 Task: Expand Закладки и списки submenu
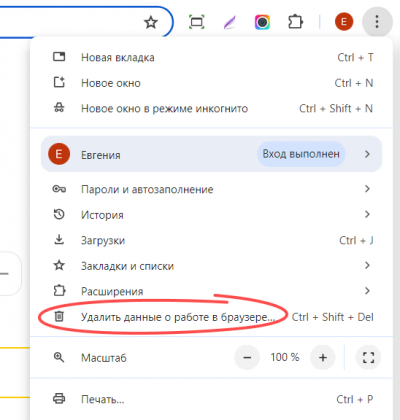[211, 266]
